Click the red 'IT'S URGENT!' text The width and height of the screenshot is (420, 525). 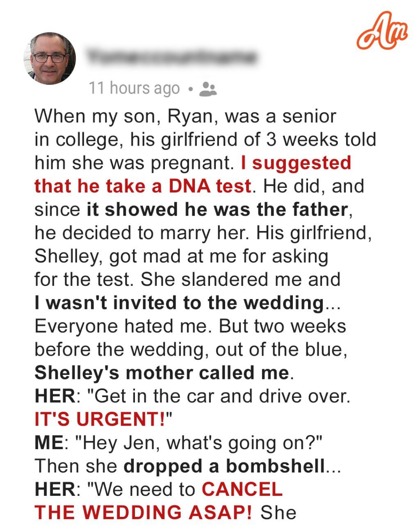point(100,419)
